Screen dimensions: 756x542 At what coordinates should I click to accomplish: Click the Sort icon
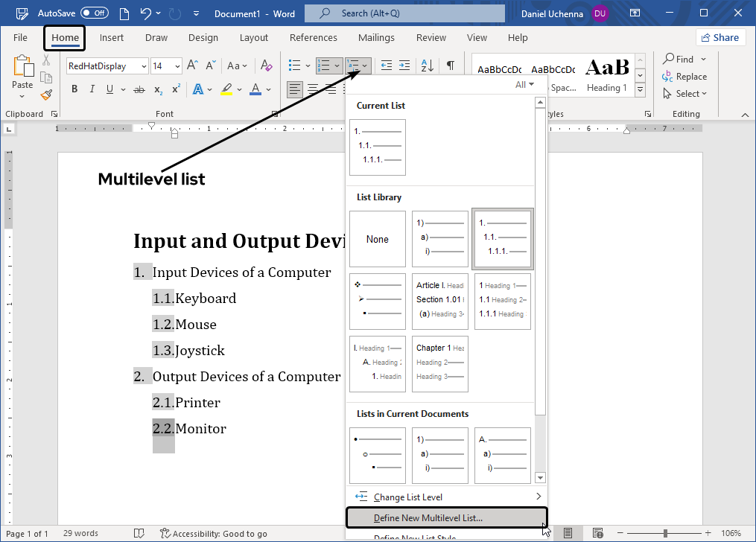tap(427, 66)
